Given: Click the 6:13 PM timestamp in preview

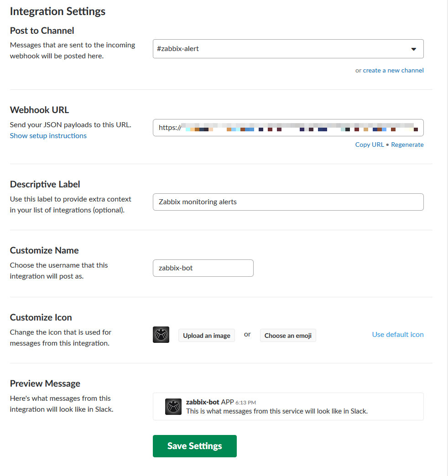Looking at the screenshot, I should 246,403.
